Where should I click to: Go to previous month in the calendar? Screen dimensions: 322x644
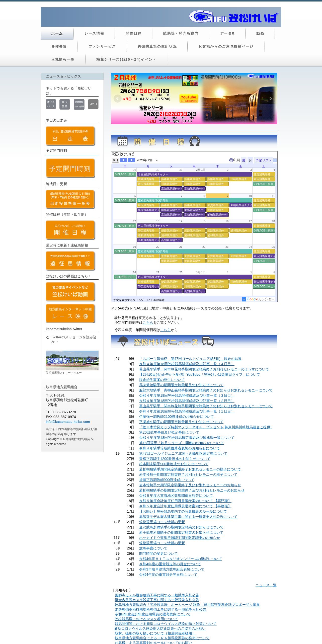click(x=123, y=160)
